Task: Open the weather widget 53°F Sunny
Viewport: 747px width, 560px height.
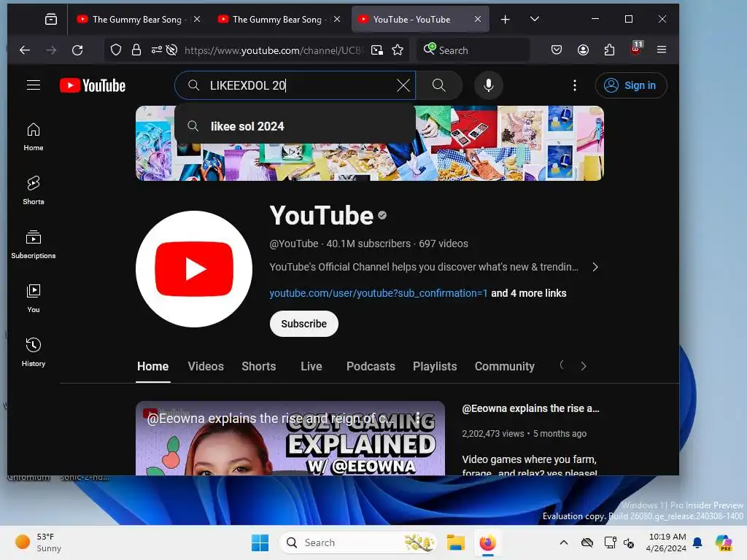Action: point(38,542)
